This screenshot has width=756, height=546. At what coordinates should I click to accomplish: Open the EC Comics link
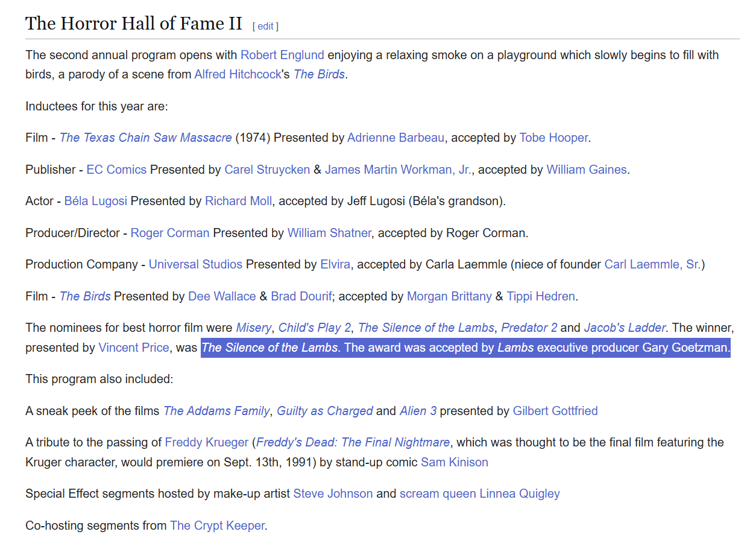pos(116,170)
